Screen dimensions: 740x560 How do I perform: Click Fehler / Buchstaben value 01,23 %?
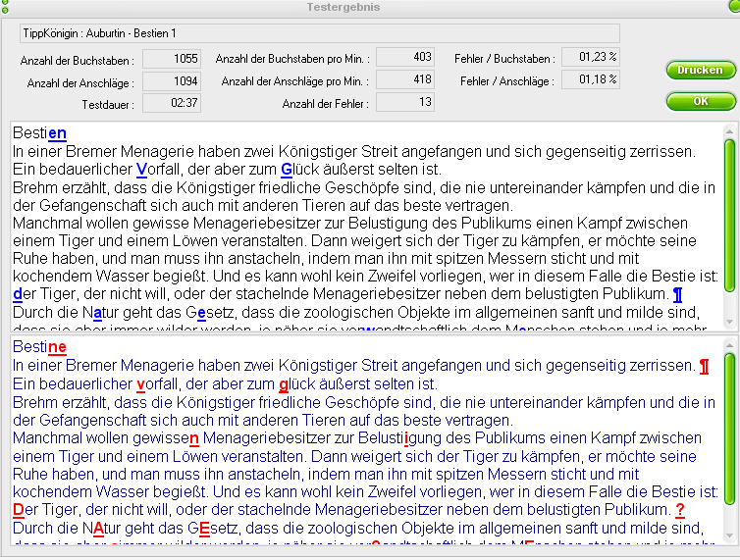(x=591, y=57)
